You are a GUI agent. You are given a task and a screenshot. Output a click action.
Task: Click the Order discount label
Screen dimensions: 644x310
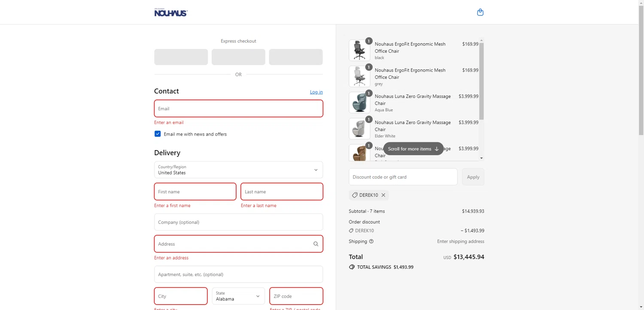[x=364, y=222]
